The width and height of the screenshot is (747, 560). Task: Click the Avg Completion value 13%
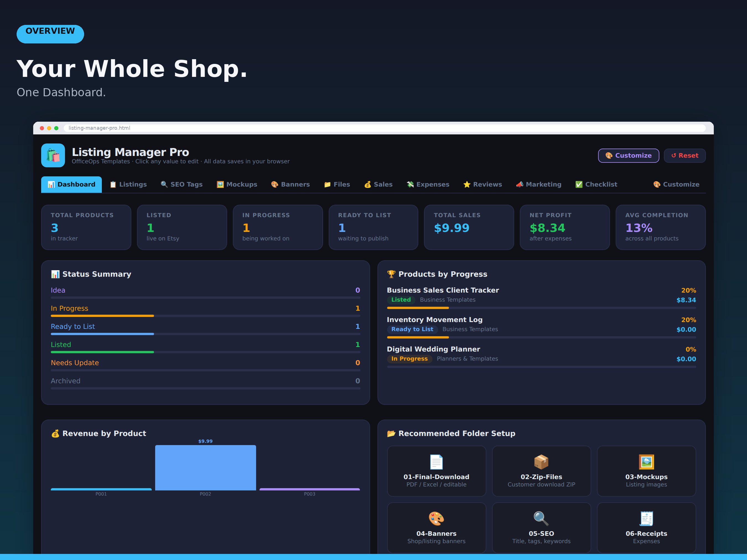tap(639, 228)
